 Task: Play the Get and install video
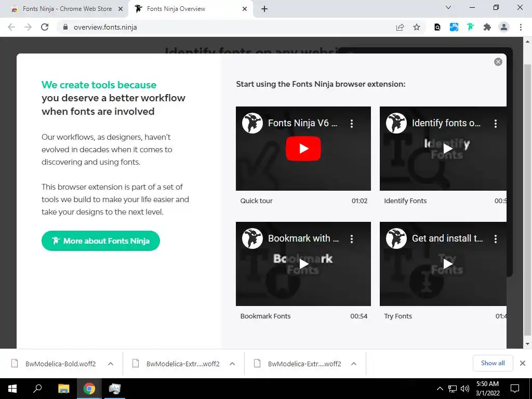[448, 264]
